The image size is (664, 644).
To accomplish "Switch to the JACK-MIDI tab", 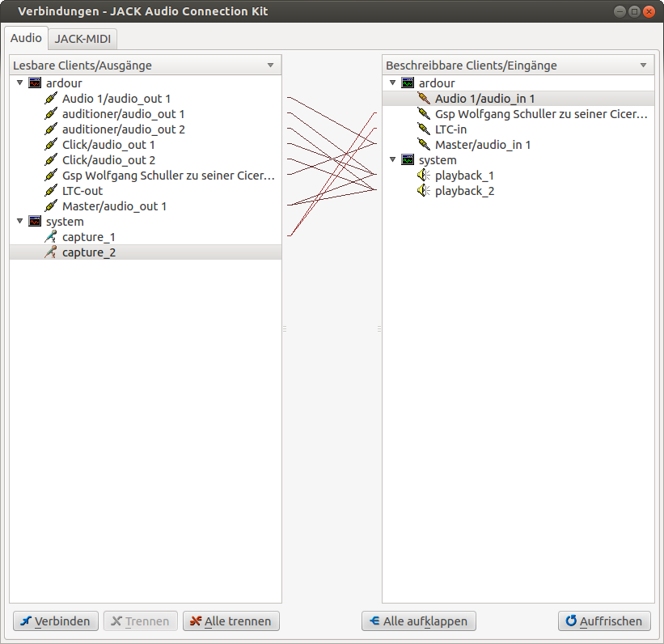I will 82,39.
